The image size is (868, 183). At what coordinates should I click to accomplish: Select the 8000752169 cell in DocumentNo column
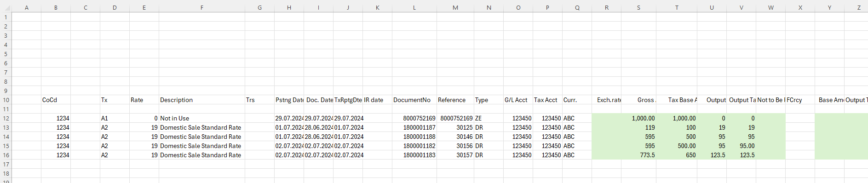click(x=414, y=118)
